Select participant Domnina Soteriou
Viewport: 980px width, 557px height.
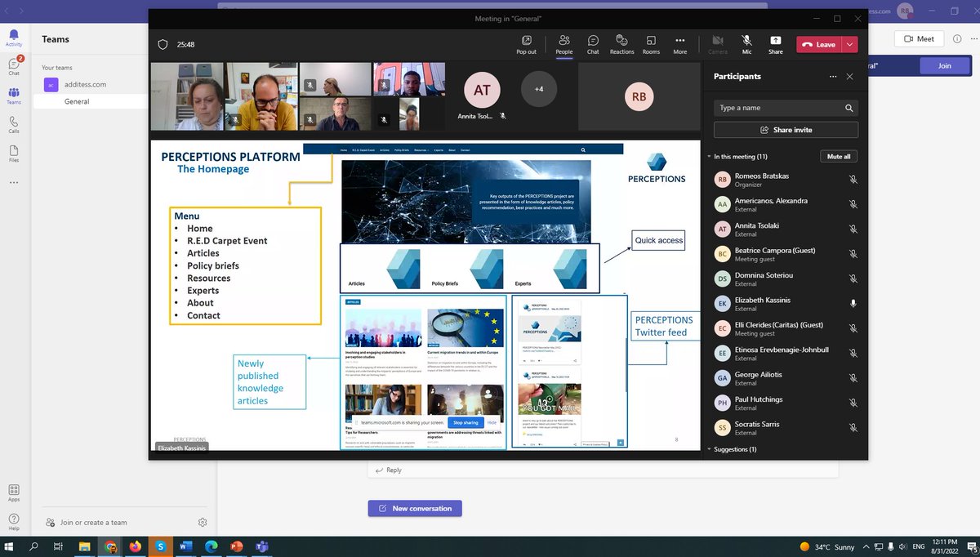coord(786,279)
